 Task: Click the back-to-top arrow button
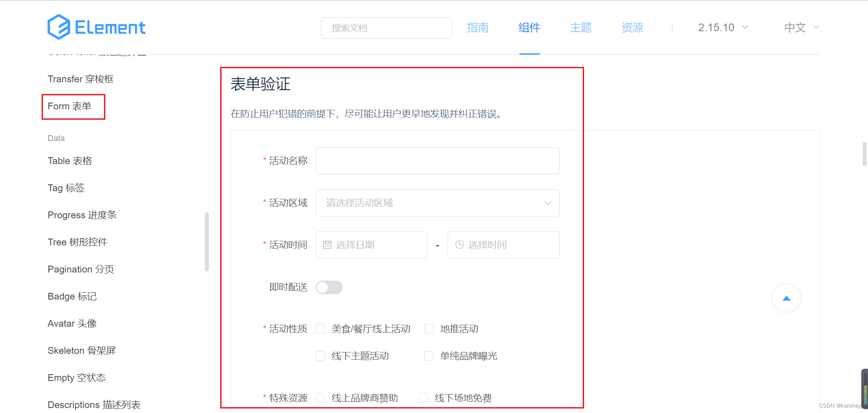pyautogui.click(x=786, y=298)
